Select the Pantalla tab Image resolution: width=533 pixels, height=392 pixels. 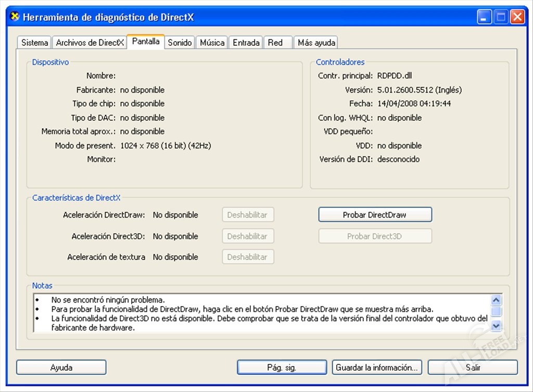[146, 42]
